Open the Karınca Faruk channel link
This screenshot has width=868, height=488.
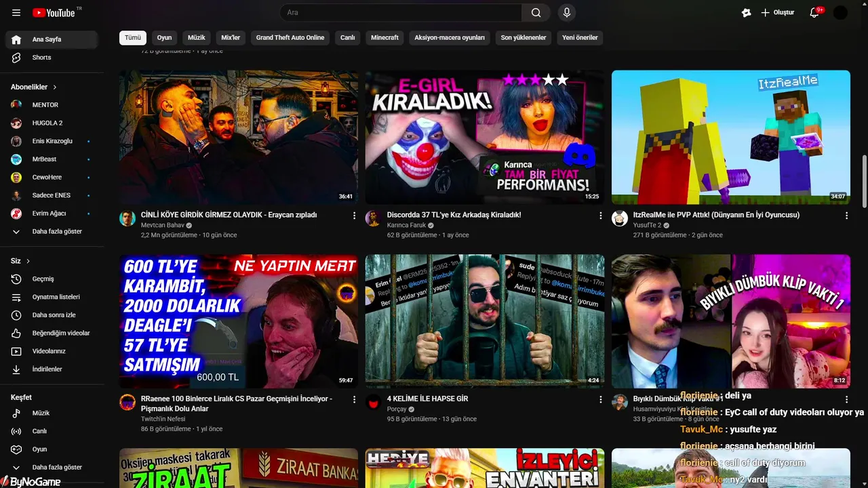[x=406, y=225]
